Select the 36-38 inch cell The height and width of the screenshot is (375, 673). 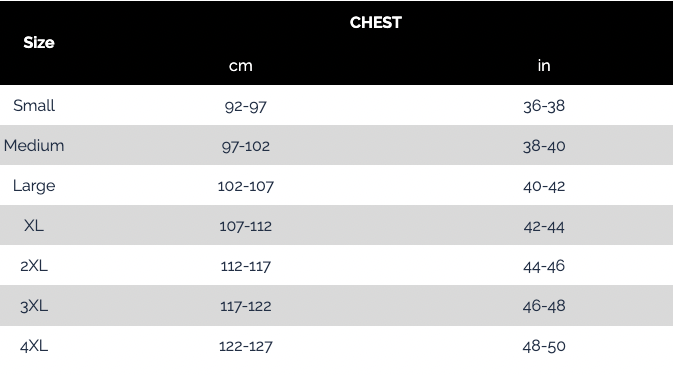click(x=544, y=106)
